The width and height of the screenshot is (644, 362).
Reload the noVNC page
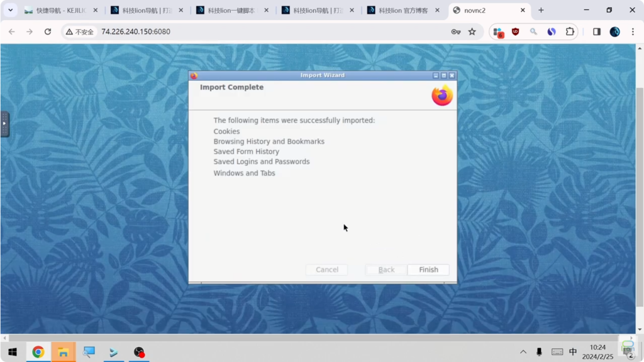tap(47, 31)
